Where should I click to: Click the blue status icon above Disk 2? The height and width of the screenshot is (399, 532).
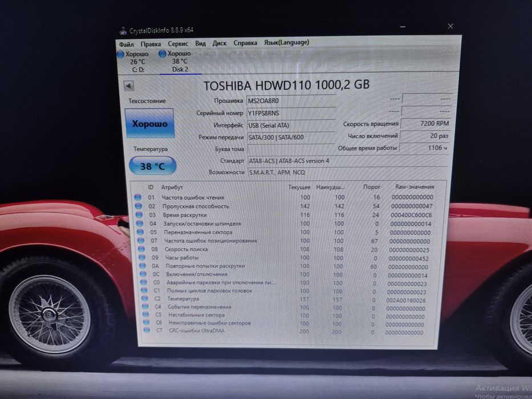tap(163, 54)
